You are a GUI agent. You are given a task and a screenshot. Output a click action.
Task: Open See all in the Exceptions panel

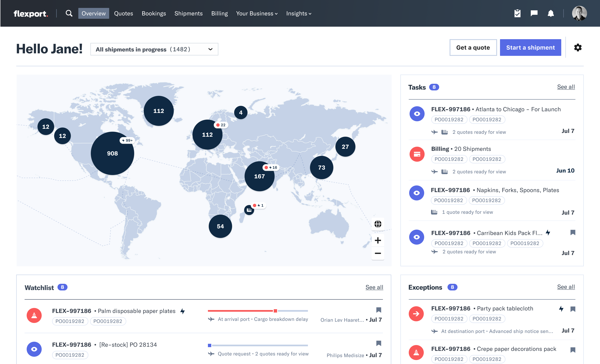566,287
